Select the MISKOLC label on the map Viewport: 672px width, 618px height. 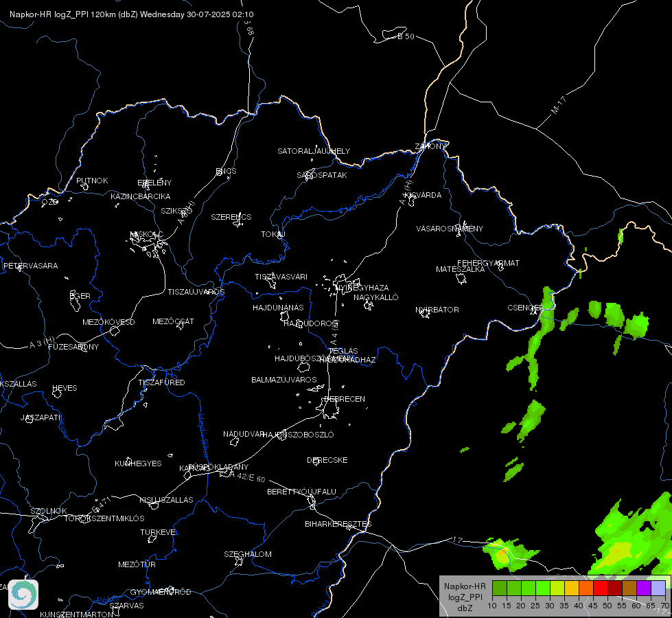(147, 234)
